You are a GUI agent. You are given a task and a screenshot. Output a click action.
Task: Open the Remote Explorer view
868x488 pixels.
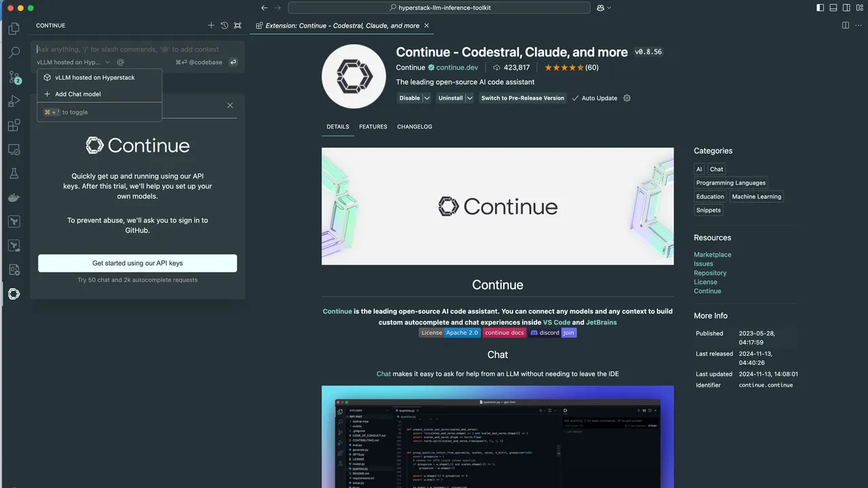[x=14, y=150]
